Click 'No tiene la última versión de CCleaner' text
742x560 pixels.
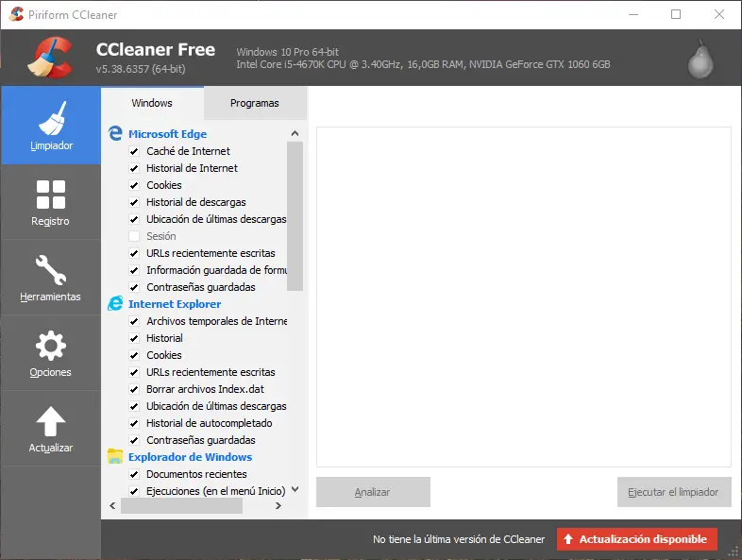(x=459, y=539)
